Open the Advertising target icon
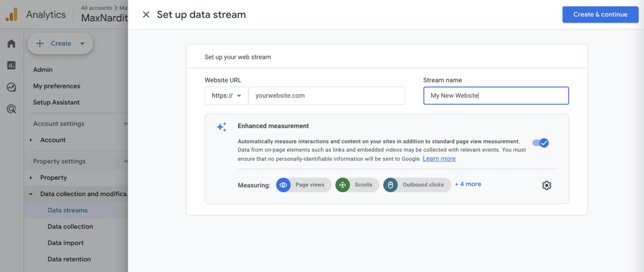644x272 pixels. click(x=11, y=109)
